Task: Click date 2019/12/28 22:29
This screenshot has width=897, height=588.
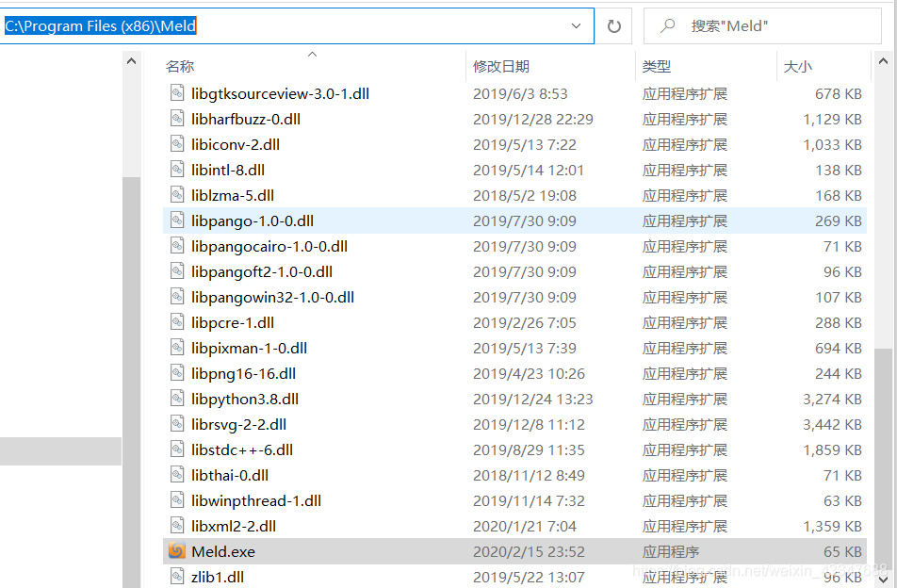Action: point(532,119)
